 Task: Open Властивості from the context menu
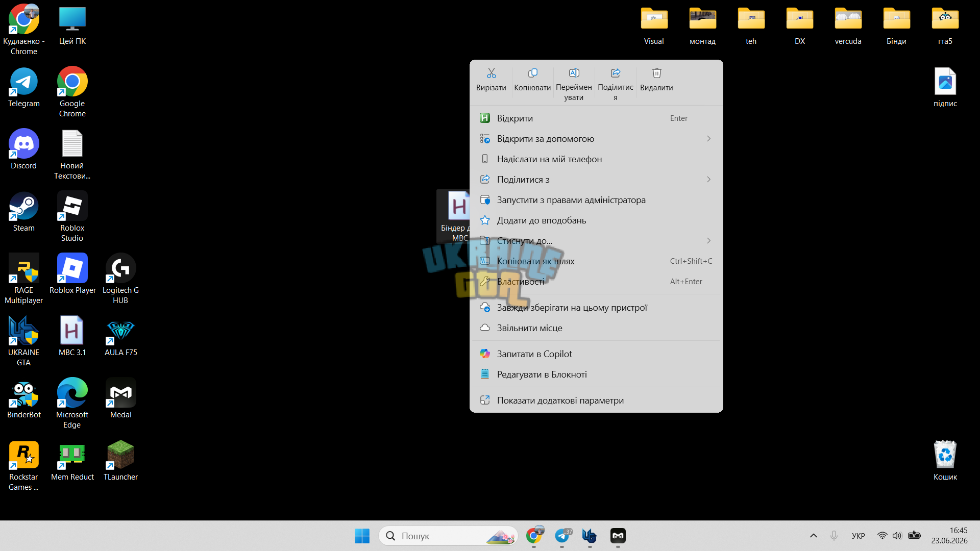(x=596, y=282)
